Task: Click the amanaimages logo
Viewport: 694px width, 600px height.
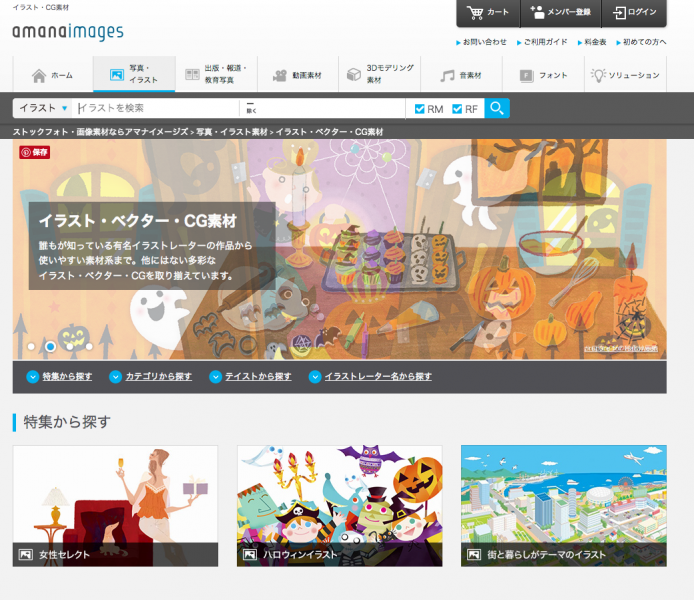Action: (68, 32)
